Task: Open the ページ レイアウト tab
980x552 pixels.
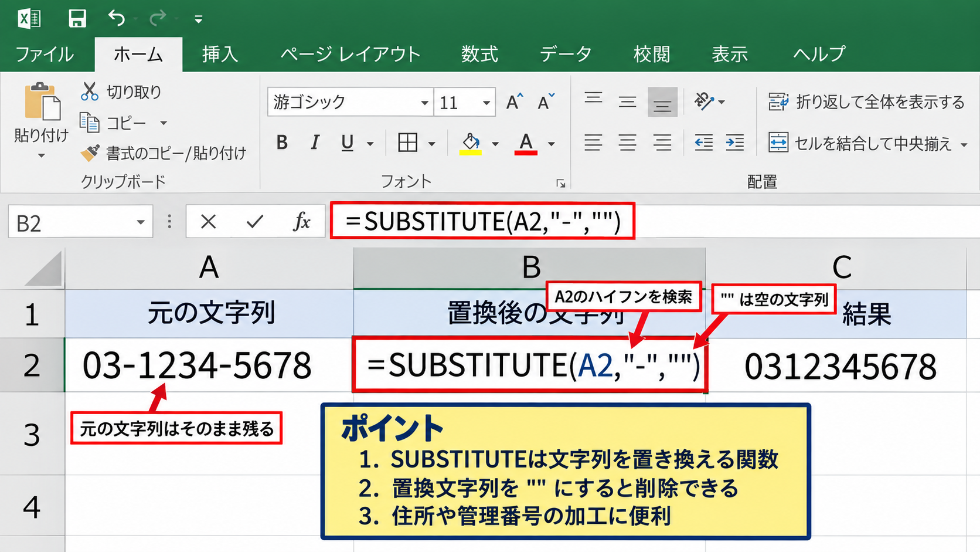Action: 351,54
